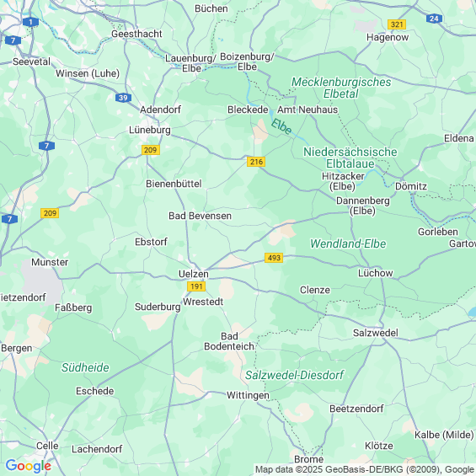Viewport: 476px width, 476px height.
Task: Click the Mecklenburgisches Elbetal label
Action: (341, 88)
